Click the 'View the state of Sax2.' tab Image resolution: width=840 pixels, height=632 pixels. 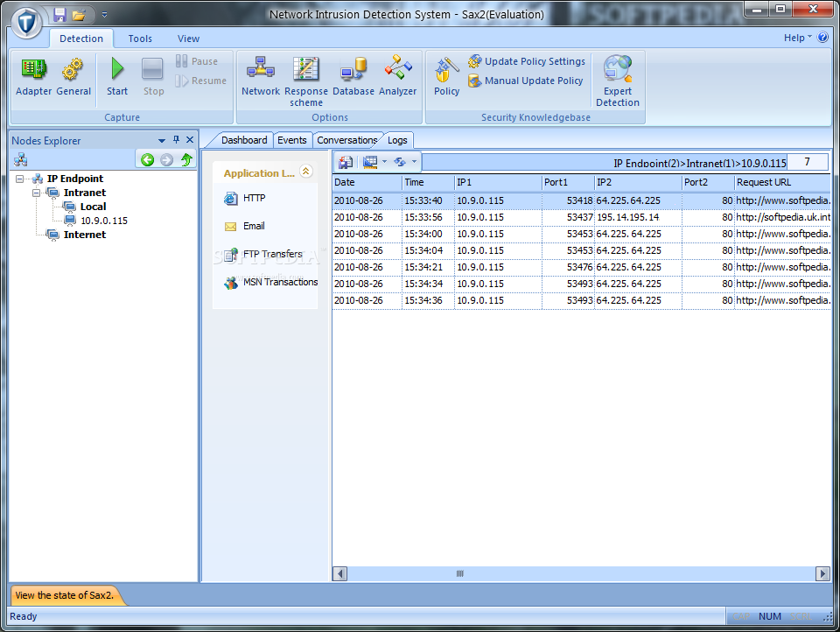(64, 595)
